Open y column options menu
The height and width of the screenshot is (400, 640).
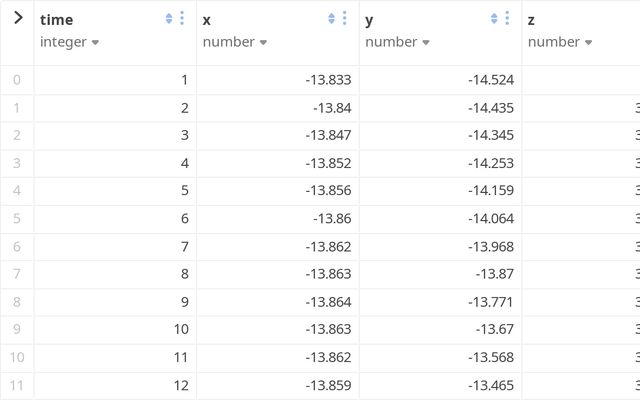point(507,19)
